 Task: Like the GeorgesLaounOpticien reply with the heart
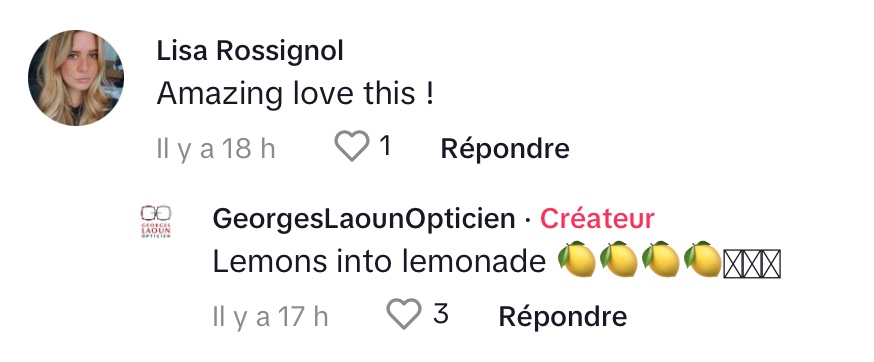[404, 313]
